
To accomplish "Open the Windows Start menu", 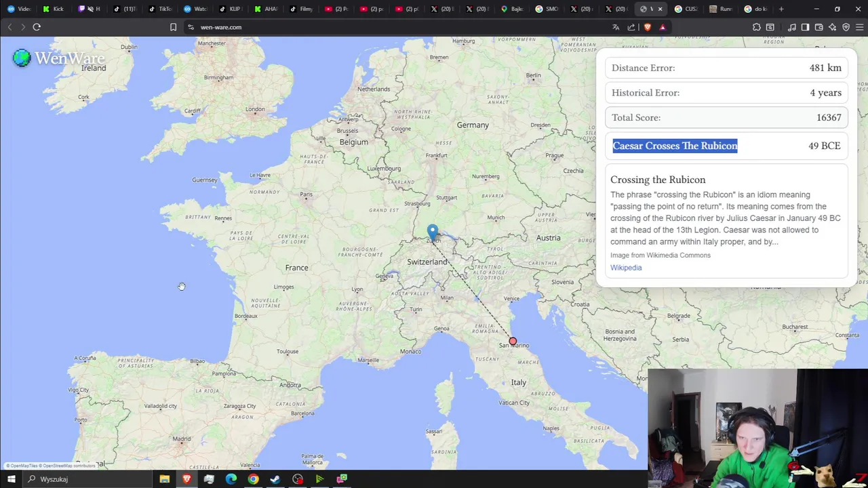I will 12,479.
